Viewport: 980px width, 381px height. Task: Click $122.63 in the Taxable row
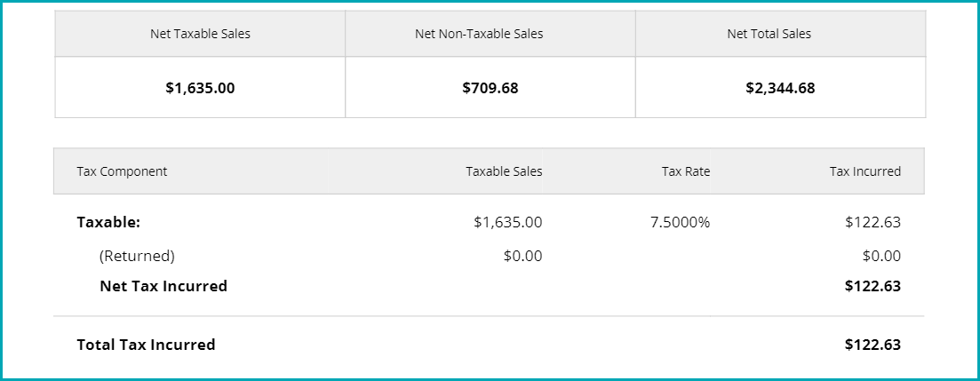pyautogui.click(x=872, y=222)
